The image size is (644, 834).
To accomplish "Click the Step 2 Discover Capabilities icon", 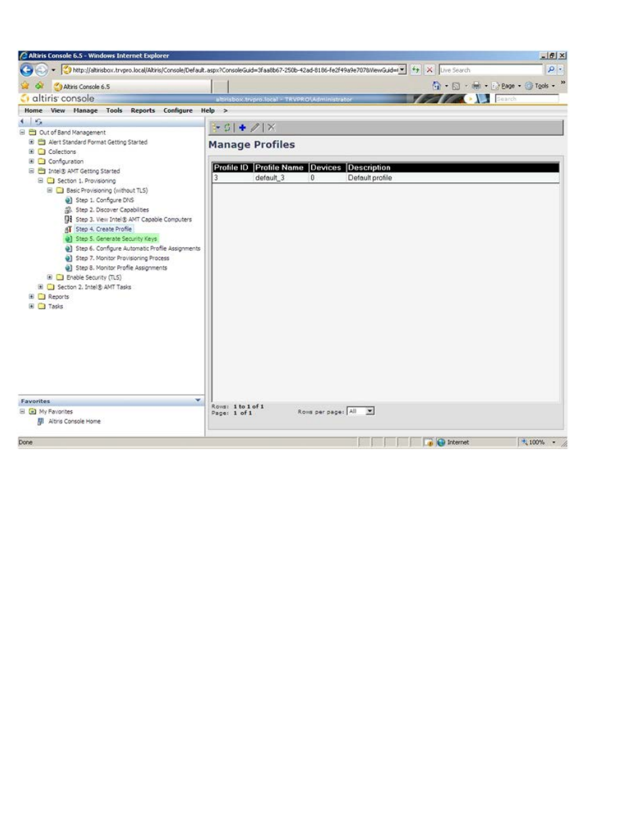I will (68, 210).
